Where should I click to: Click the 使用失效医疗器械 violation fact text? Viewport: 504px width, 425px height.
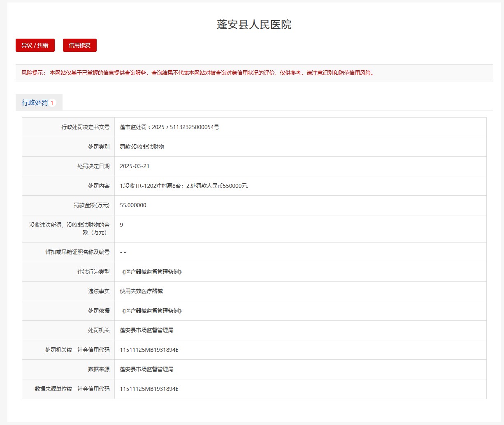point(141,291)
